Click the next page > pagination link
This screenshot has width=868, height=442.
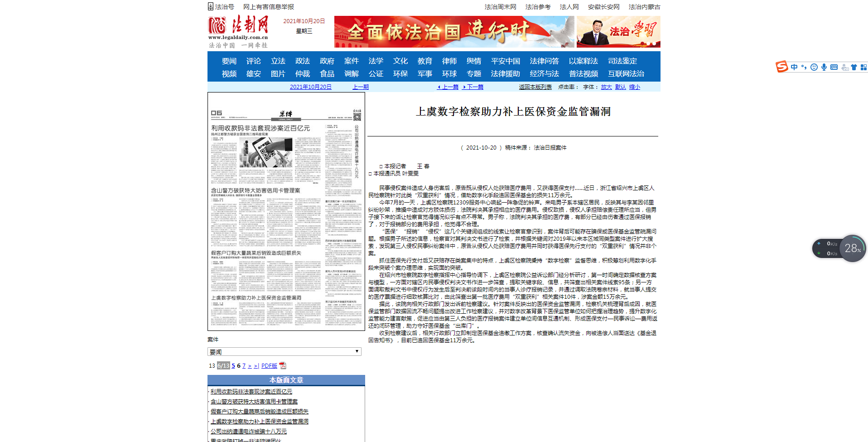[250, 365]
